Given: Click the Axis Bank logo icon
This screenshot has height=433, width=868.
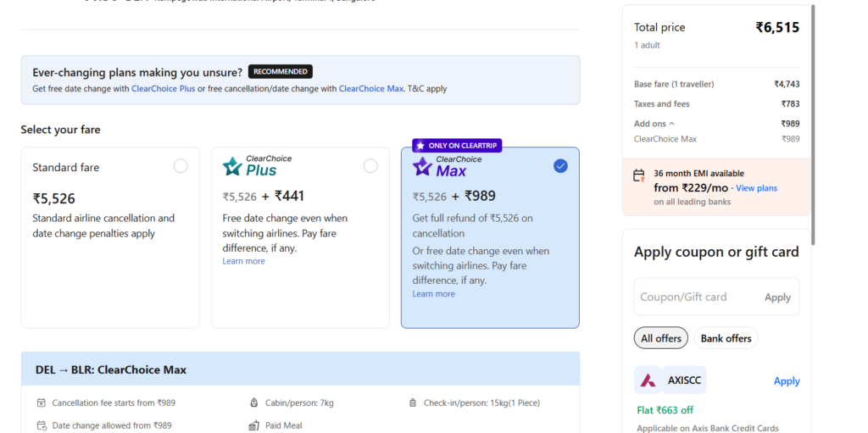Looking at the screenshot, I should click(x=648, y=380).
